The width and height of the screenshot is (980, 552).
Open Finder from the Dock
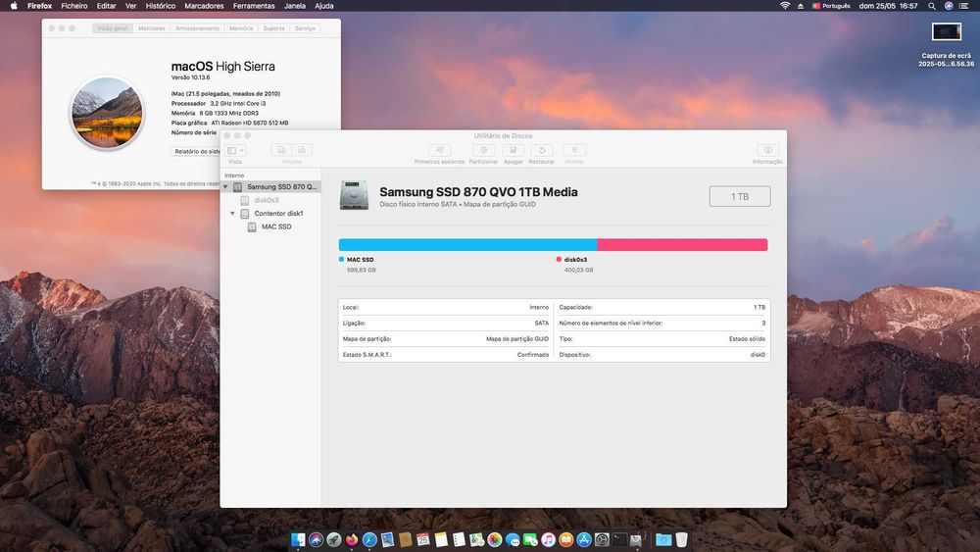click(298, 539)
